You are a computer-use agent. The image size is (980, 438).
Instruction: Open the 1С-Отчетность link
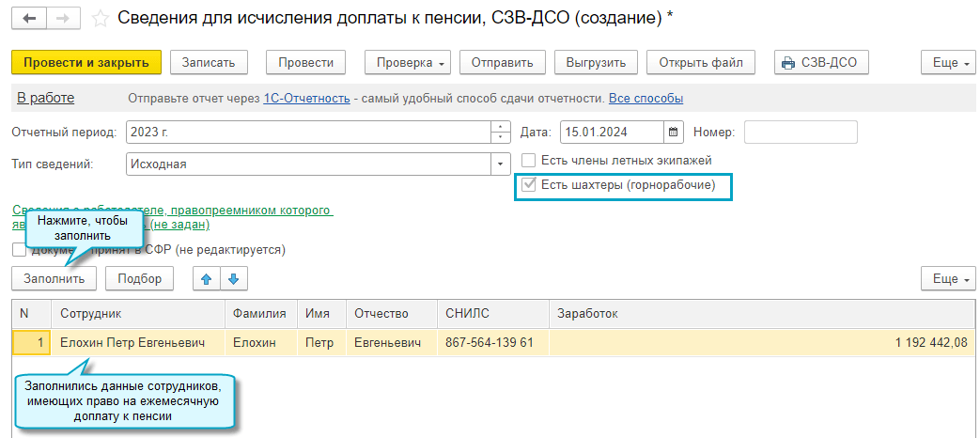pos(306,99)
